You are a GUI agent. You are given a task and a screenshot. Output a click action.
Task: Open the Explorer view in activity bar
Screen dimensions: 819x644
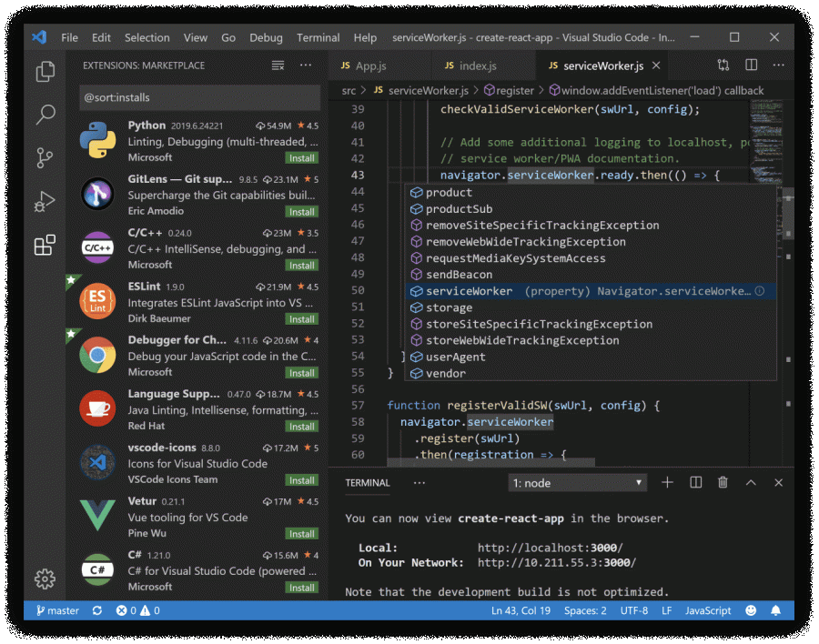click(x=45, y=72)
